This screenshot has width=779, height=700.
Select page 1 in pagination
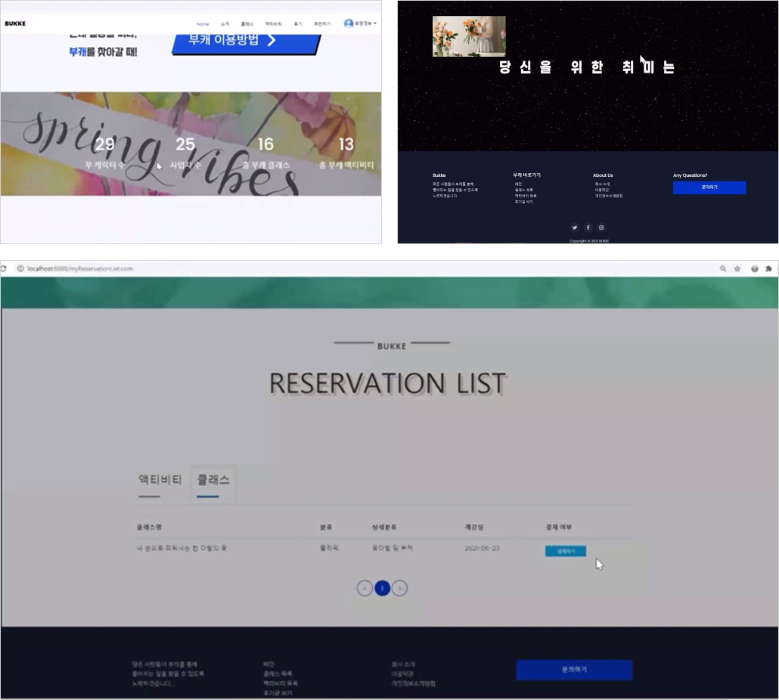(382, 588)
